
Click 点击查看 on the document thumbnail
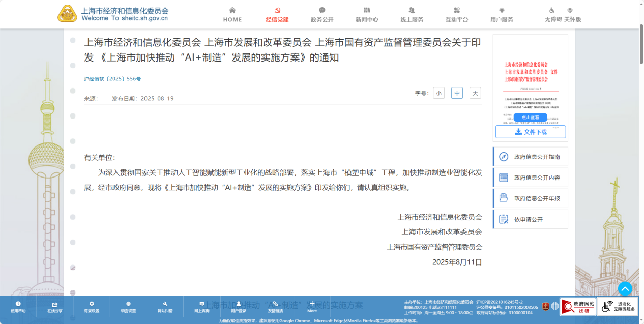[x=530, y=117]
